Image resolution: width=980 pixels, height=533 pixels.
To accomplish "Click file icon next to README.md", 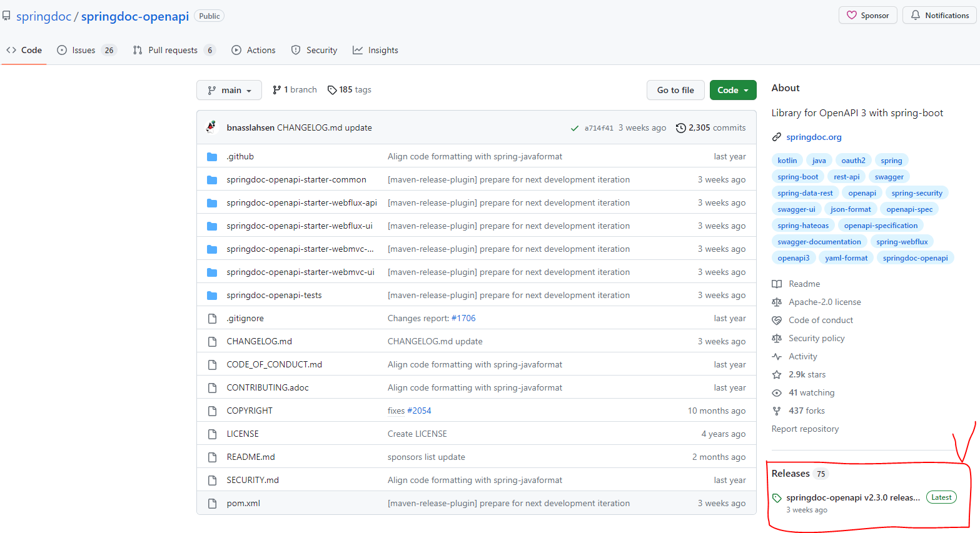I will coord(212,457).
